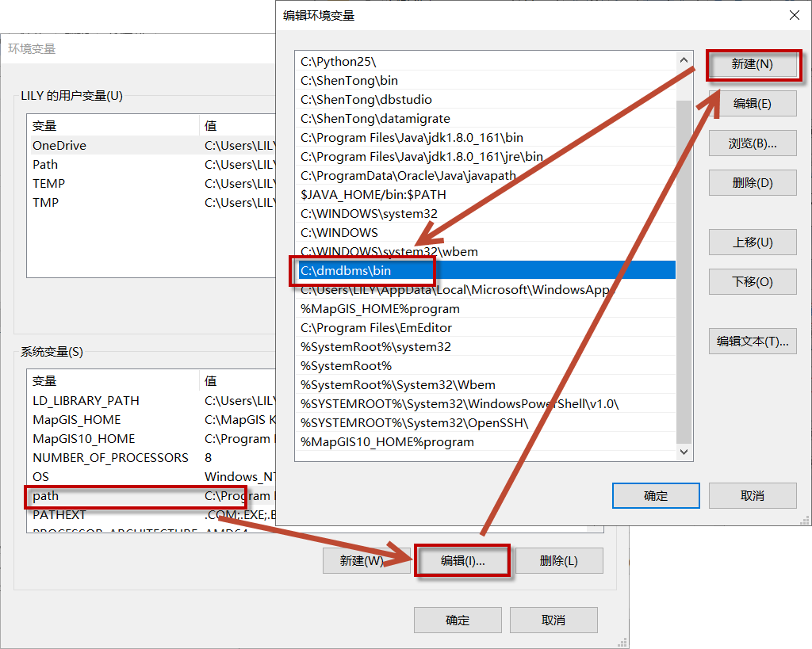The width and height of the screenshot is (812, 649).
Task: Click the 新建(N) button in edit dialog
Action: pos(752,64)
